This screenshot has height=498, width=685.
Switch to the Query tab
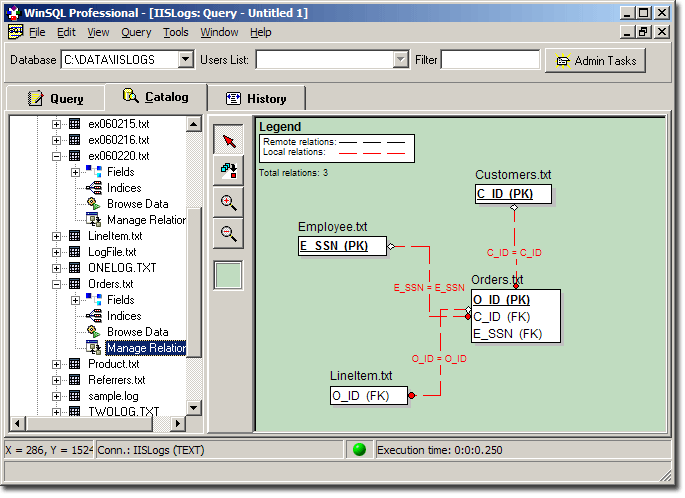pos(55,98)
